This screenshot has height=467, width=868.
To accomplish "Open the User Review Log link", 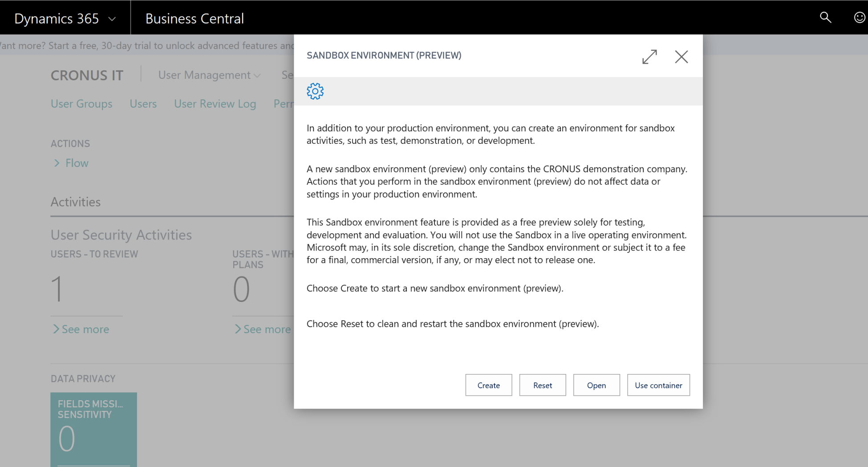I will (x=215, y=104).
